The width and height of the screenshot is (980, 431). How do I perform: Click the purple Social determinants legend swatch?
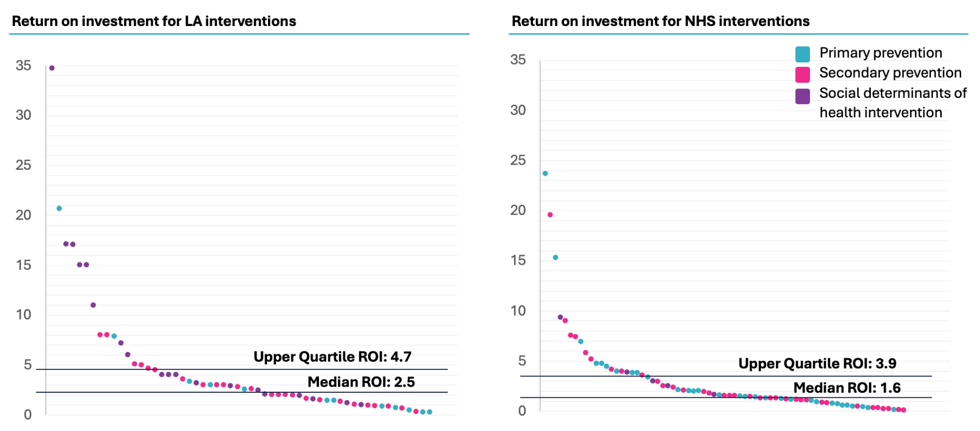click(x=802, y=96)
